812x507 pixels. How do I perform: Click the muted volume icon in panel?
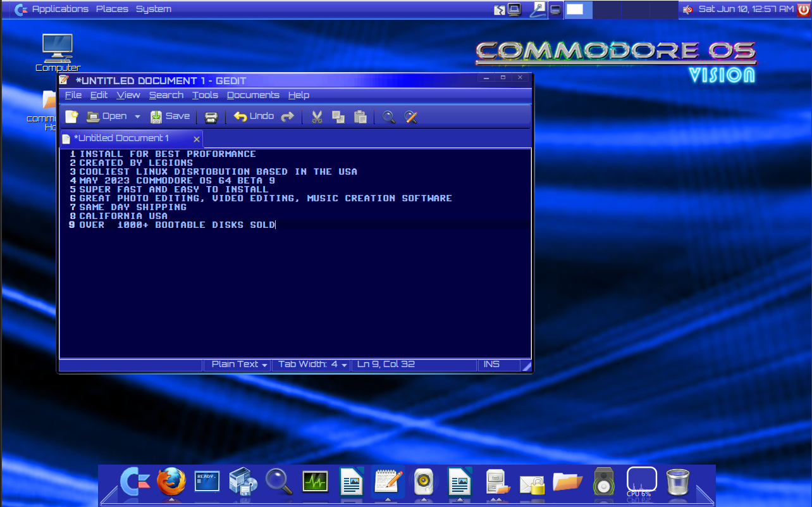[x=687, y=9]
